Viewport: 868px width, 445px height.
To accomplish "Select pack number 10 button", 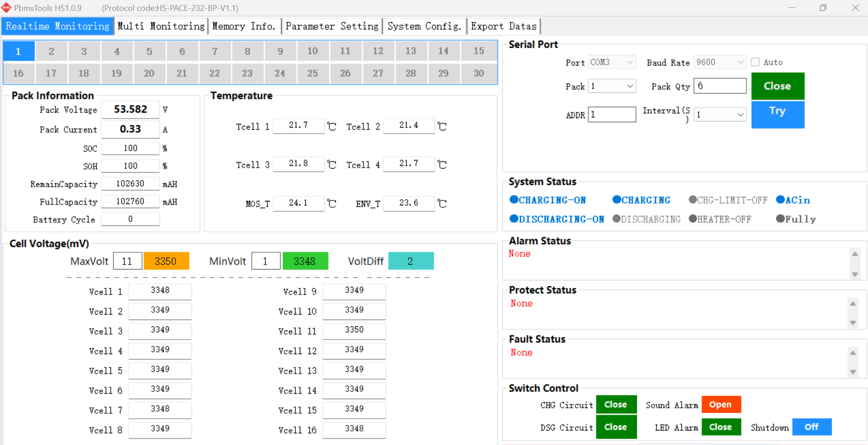I will (312, 51).
